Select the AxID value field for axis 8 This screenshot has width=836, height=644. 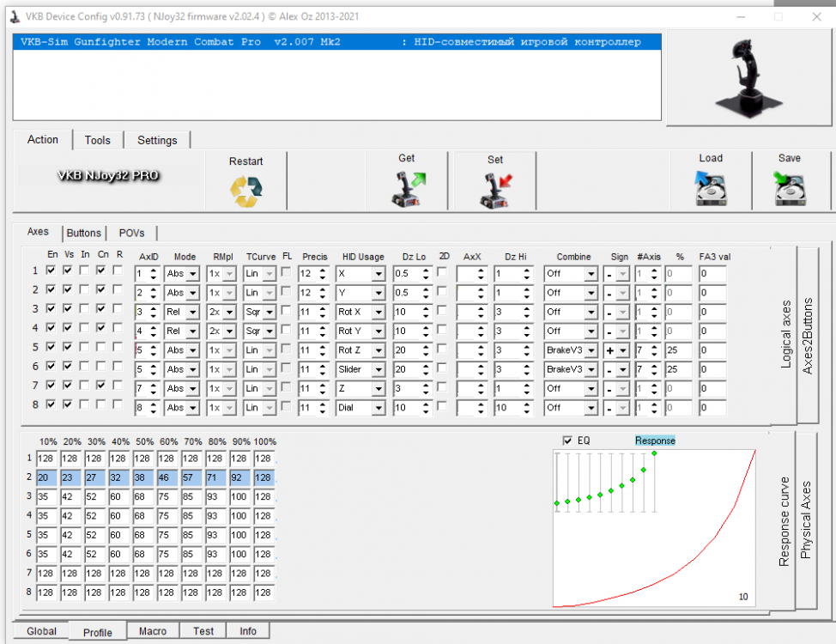tap(142, 407)
